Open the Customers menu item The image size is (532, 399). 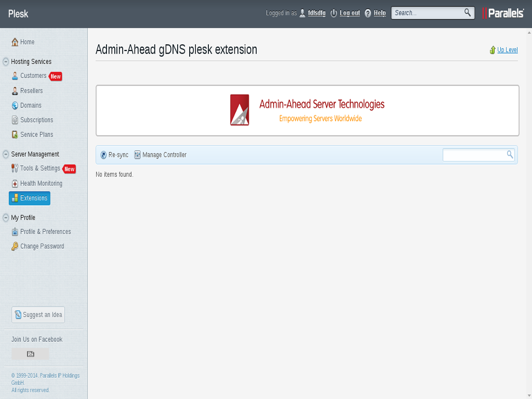[x=33, y=76]
